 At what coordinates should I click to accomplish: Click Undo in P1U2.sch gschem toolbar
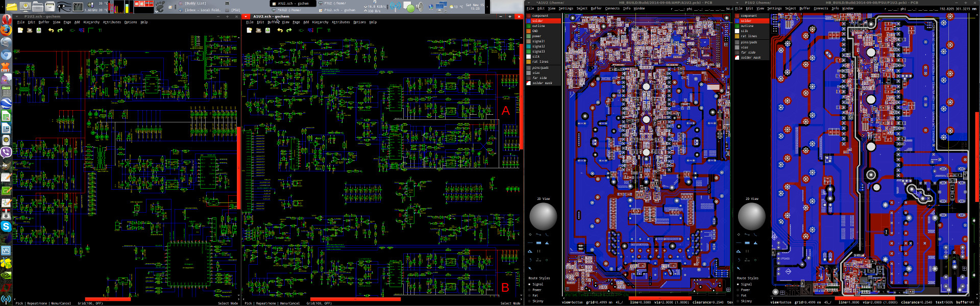(51, 30)
